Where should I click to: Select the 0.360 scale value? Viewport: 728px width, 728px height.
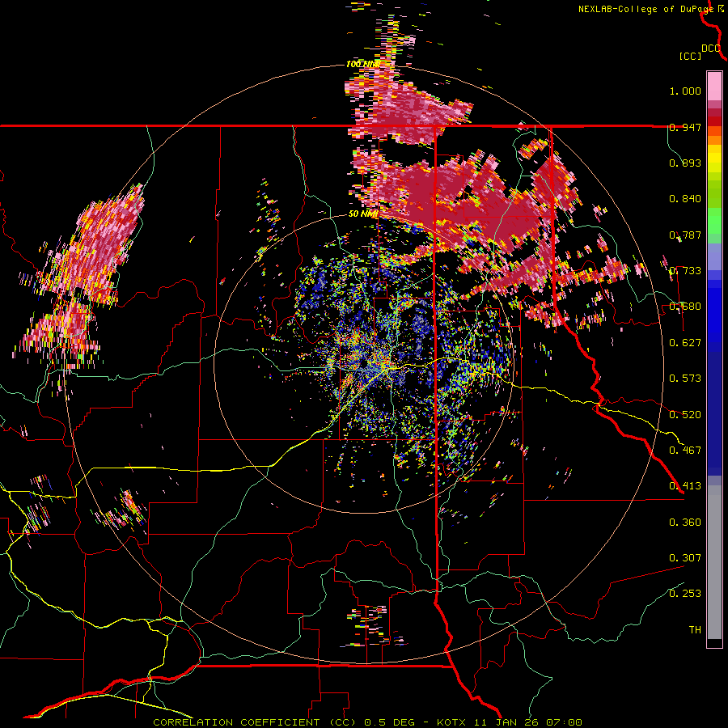[685, 523]
